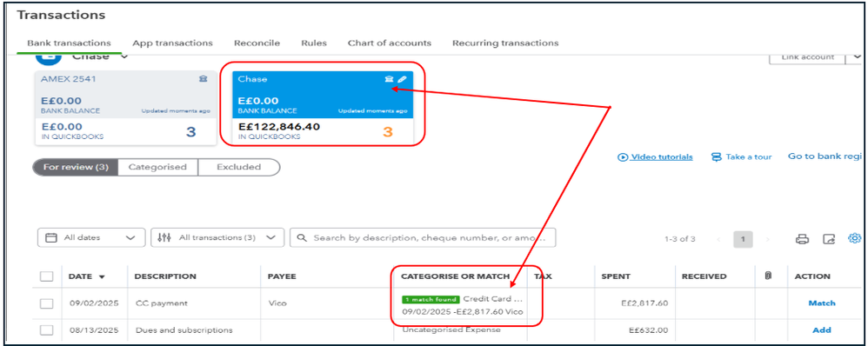Viewport: 868px width, 346px height.
Task: Expand the Link account dropdown arrow
Action: (857, 57)
